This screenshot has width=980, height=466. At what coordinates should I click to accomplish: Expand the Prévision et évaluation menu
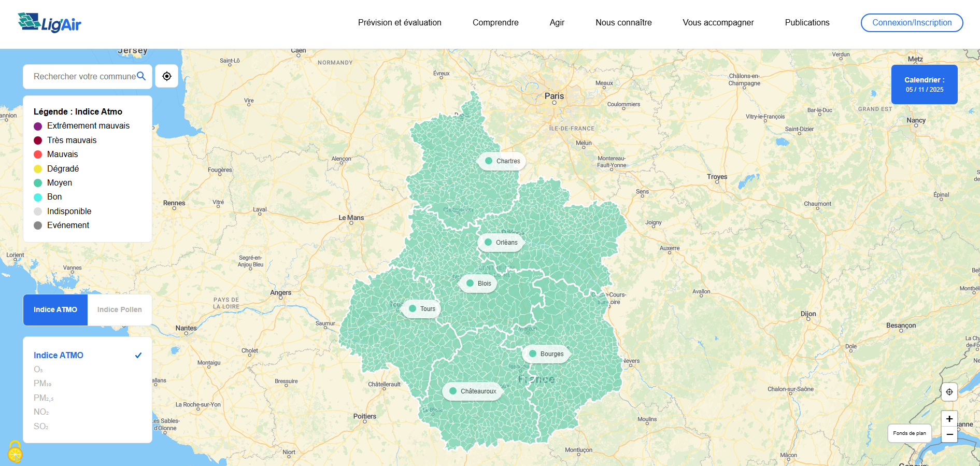point(400,23)
